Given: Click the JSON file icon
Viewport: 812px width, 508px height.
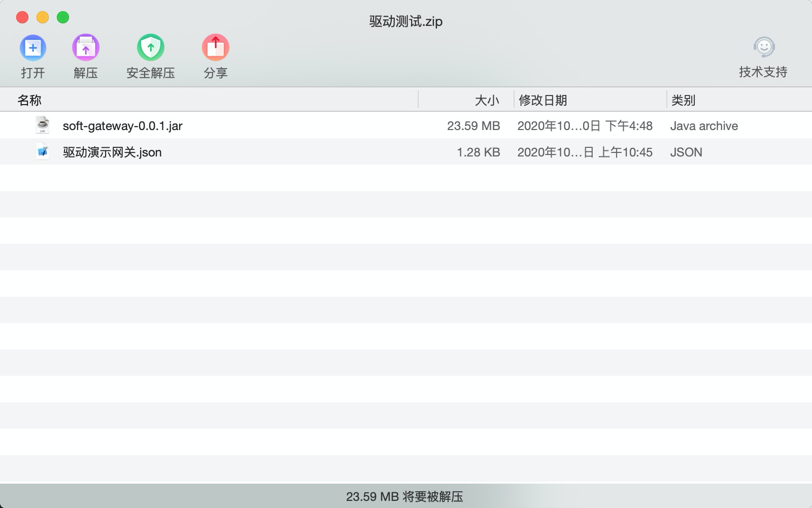Looking at the screenshot, I should tap(43, 152).
